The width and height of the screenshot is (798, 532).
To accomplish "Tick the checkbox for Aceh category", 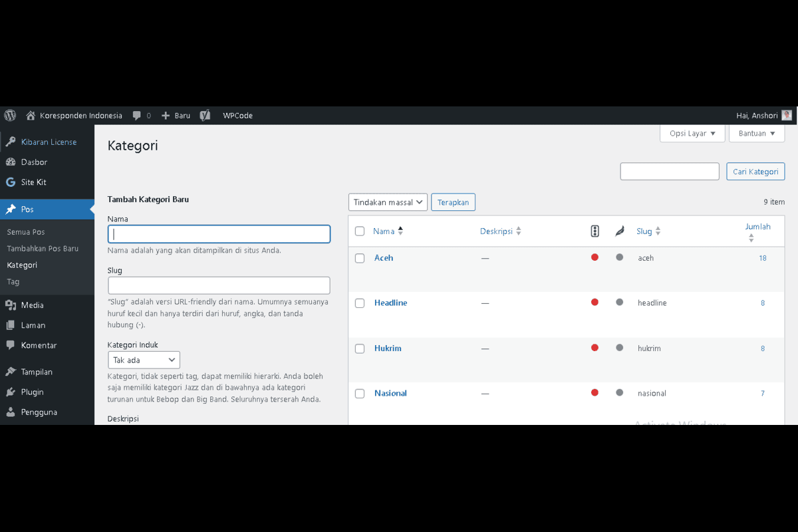I will 360,258.
